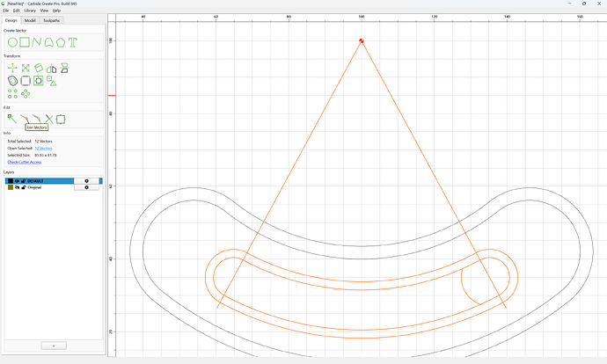This screenshot has height=364, width=607.
Task: Open the Linear array tool
Action: (12, 93)
